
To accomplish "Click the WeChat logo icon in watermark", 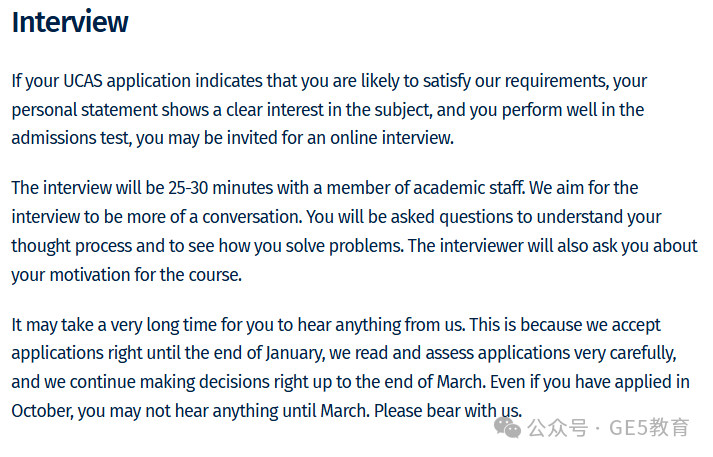I will (x=507, y=428).
